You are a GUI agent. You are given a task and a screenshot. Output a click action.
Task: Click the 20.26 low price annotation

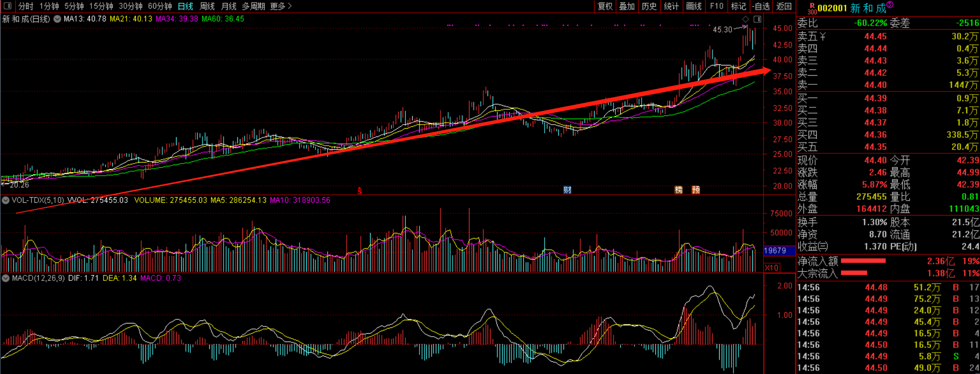(x=19, y=185)
